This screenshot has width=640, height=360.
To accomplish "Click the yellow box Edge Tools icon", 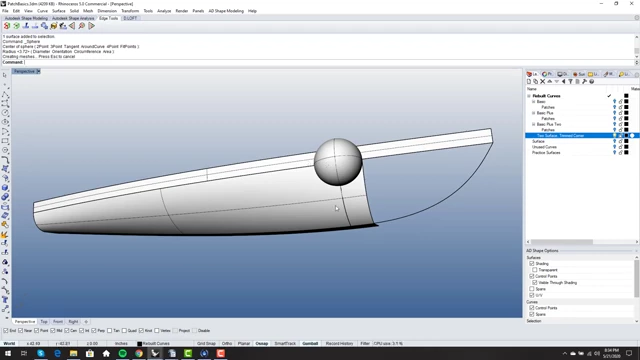I will (53, 26).
